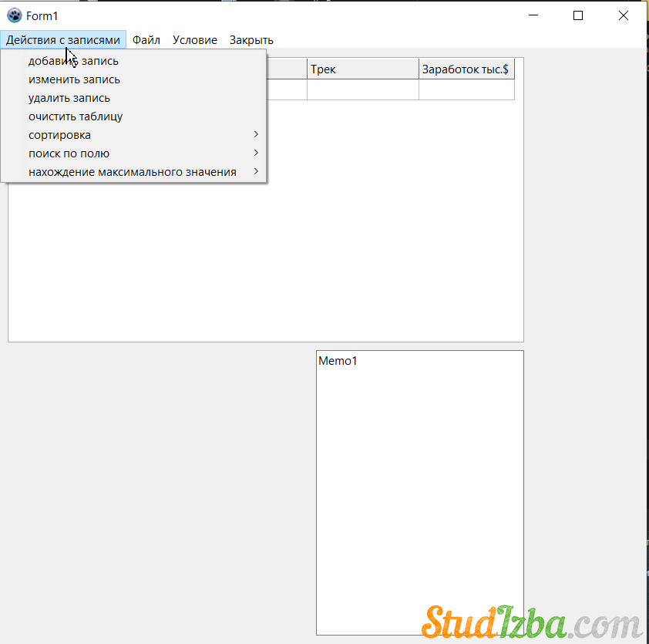The width and height of the screenshot is (649, 644).
Task: Click inside the Memo1 text area
Action: (x=420, y=492)
